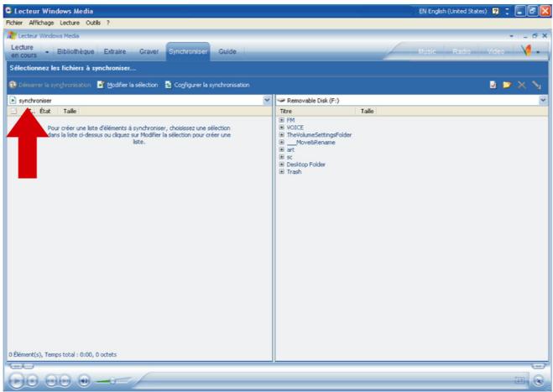This screenshot has width=553, height=392.
Task: Expand the Desktop Folder node
Action: [282, 165]
